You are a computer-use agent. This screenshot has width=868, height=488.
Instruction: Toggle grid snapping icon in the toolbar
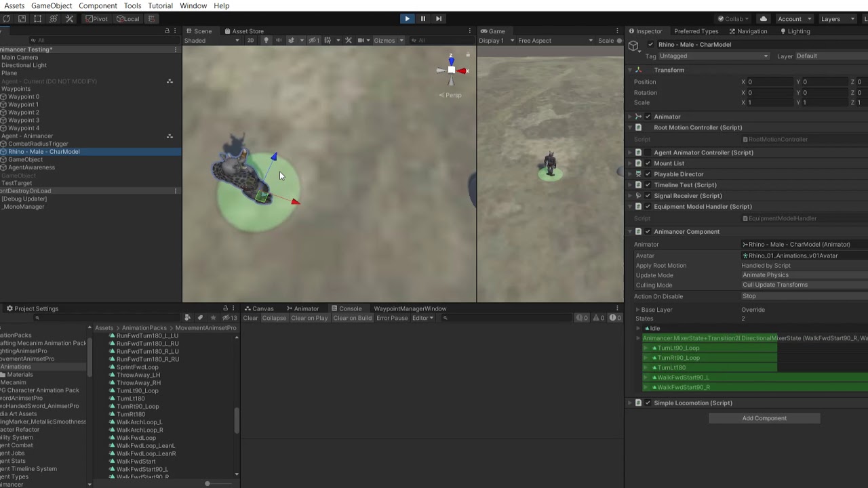[x=152, y=19]
